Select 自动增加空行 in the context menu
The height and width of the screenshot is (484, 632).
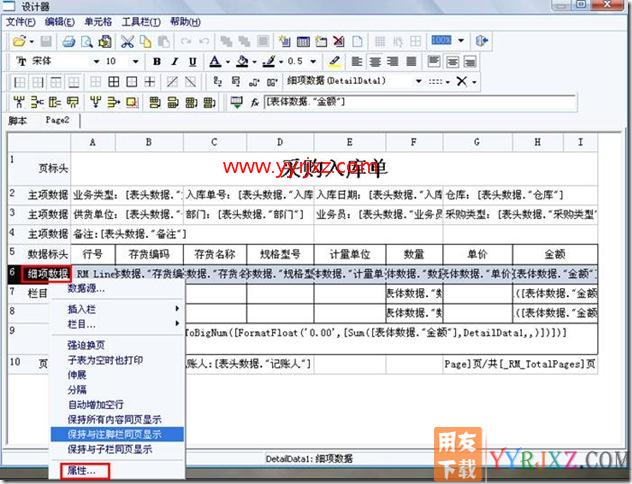96,405
